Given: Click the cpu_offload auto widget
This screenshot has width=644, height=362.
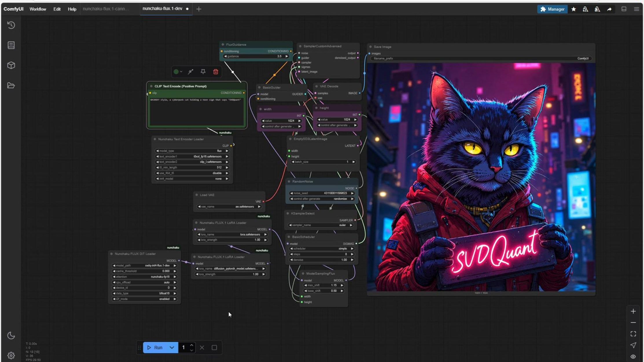Looking at the screenshot, I should (x=144, y=282).
